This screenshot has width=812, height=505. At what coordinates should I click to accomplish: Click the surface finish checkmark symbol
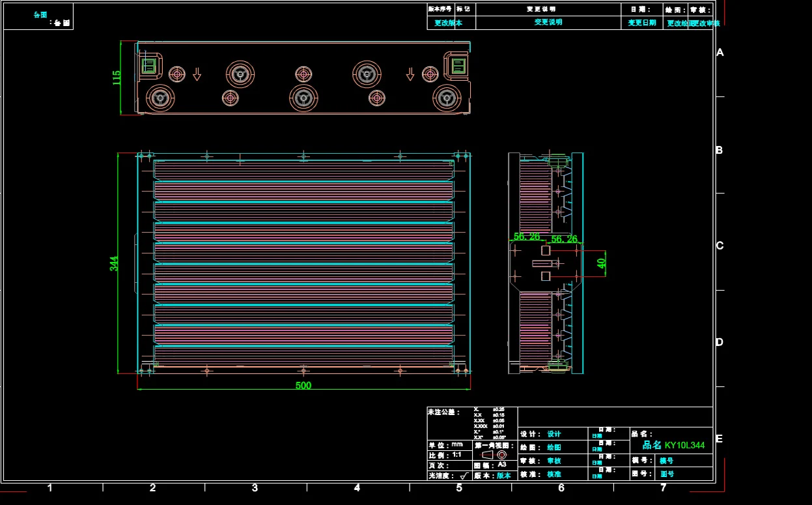click(464, 476)
